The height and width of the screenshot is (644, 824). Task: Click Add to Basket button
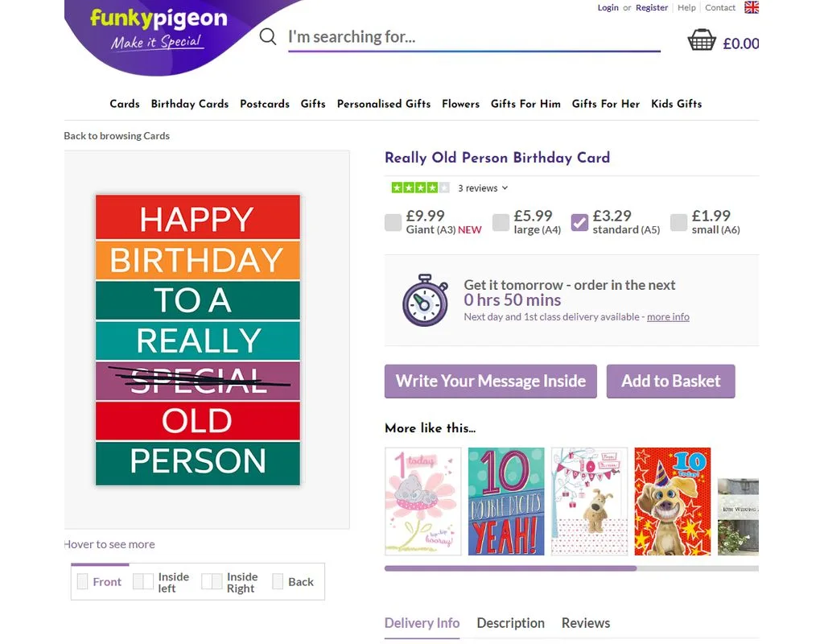[670, 381]
